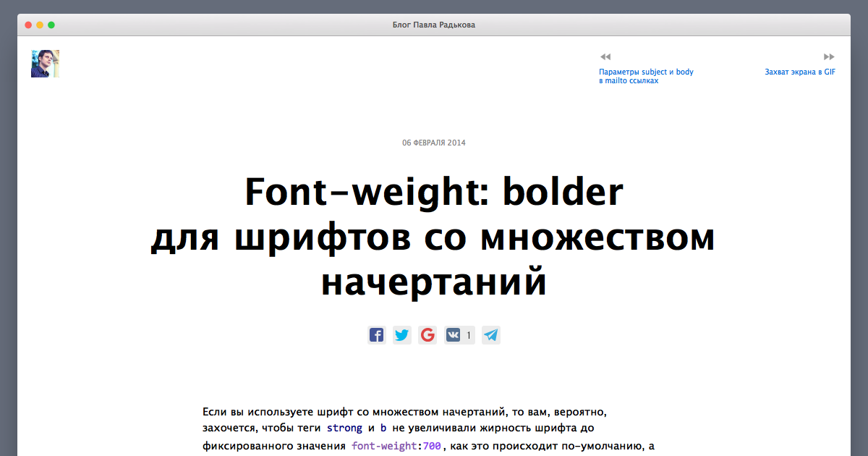Click the next-post double arrow

coord(828,56)
